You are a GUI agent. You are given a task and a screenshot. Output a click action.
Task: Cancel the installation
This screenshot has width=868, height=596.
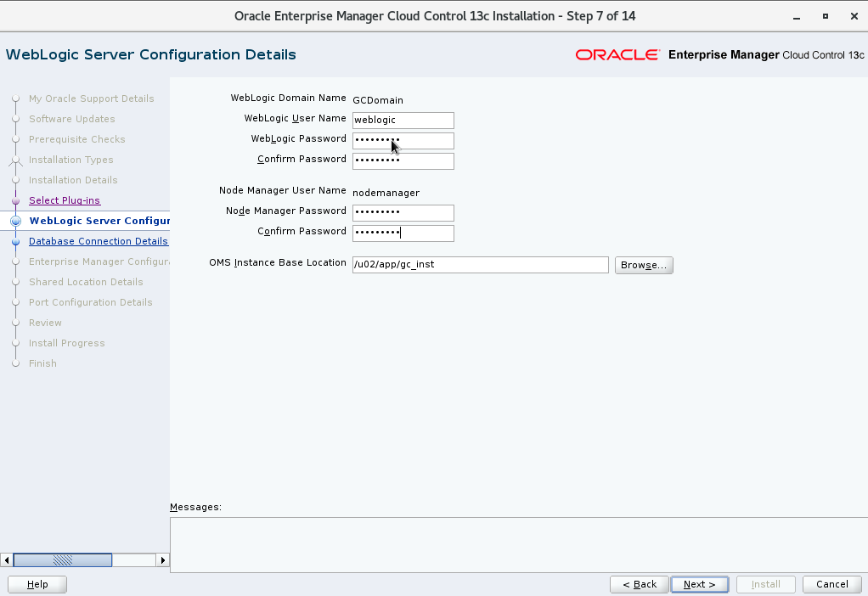point(831,584)
